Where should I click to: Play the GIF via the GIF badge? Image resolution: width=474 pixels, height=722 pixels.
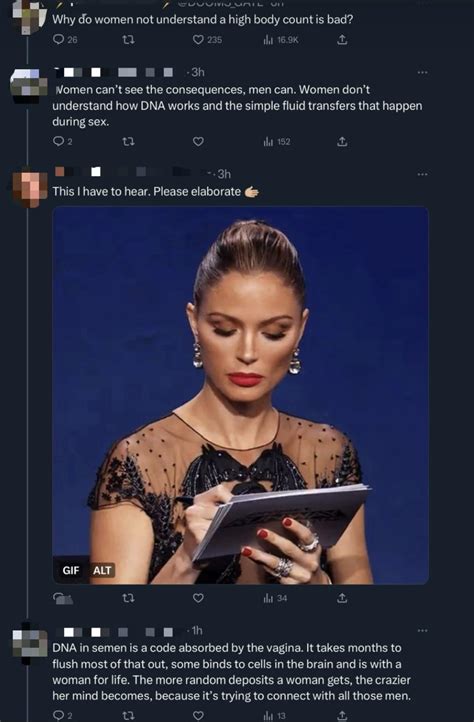click(x=71, y=571)
